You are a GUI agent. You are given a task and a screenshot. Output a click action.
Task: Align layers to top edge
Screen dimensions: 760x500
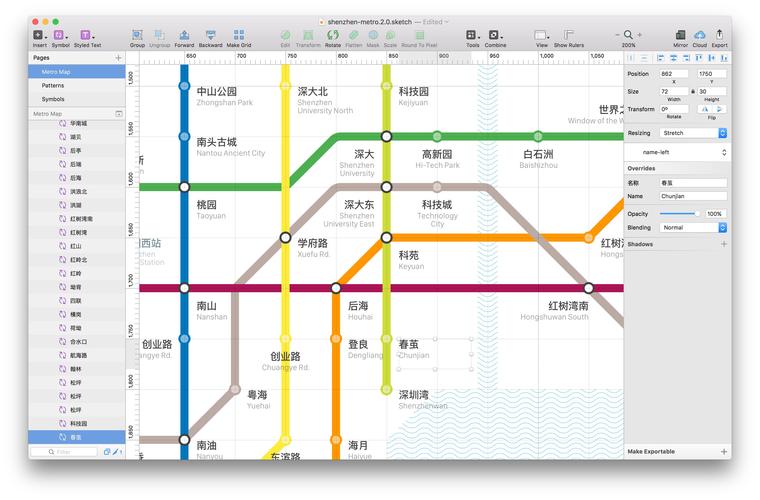698,58
